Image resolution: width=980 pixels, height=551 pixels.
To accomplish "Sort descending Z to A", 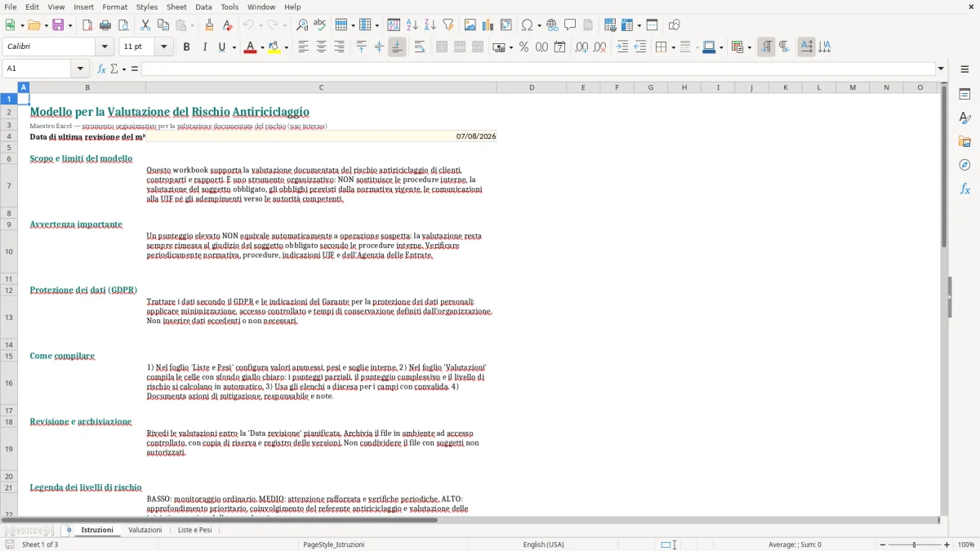I will [x=430, y=25].
